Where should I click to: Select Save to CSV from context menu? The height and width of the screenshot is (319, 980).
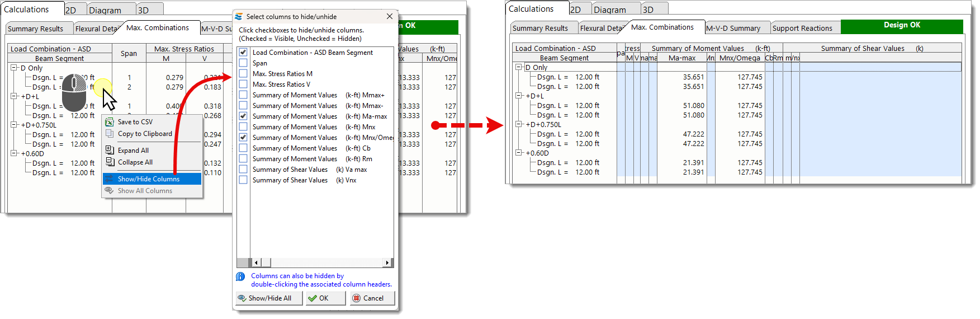(x=152, y=122)
